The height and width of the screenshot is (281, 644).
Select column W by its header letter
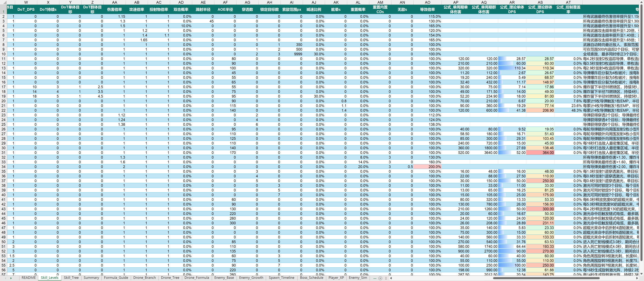click(26, 2)
